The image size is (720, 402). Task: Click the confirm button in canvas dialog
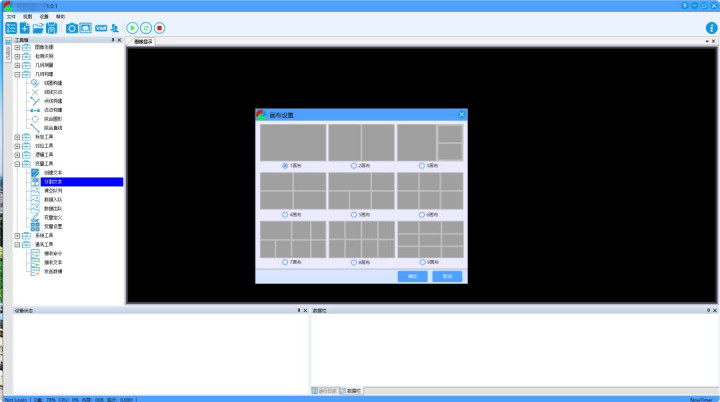pyautogui.click(x=412, y=276)
